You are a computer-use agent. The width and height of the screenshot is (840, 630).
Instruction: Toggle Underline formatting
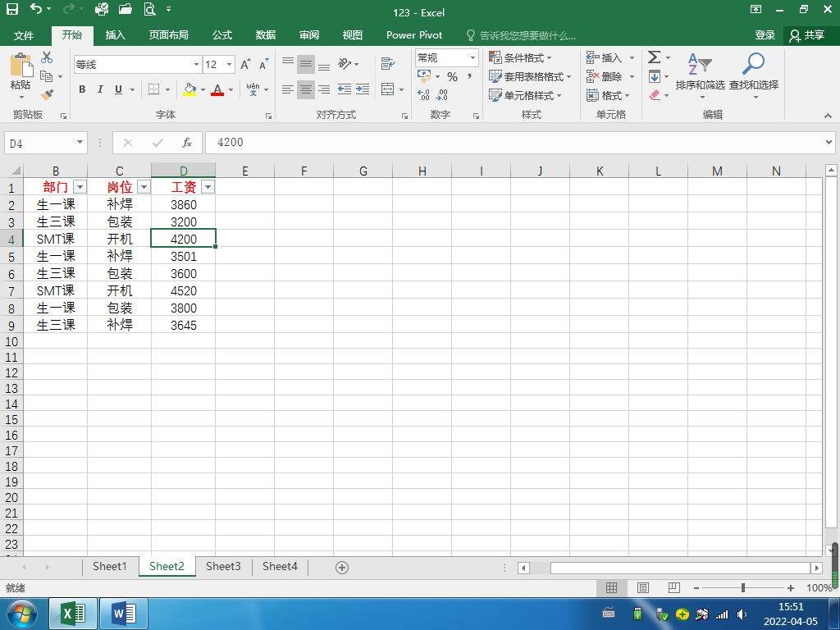[118, 89]
